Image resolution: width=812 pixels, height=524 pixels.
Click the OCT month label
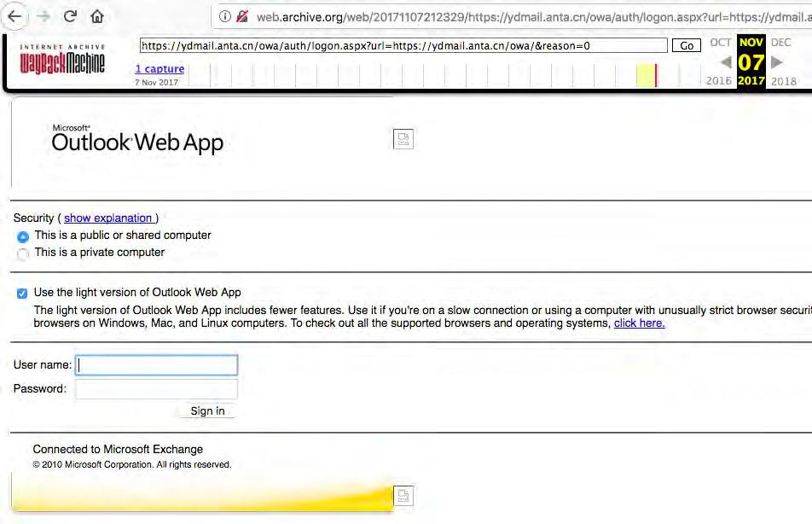coord(721,43)
